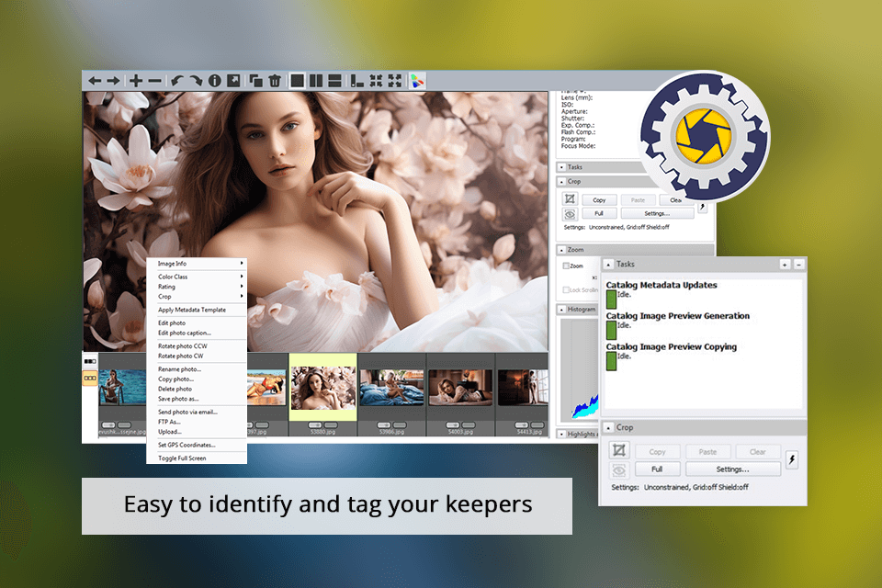Toggle star rating pill under 54413.jpg

click(522, 424)
